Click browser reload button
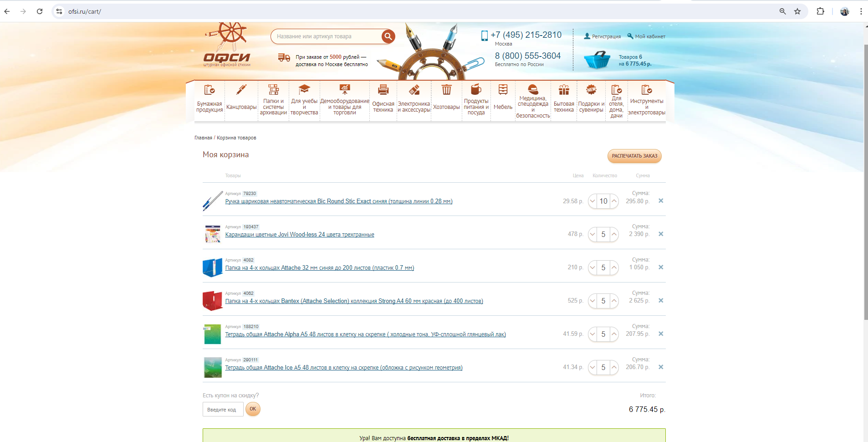The width and height of the screenshot is (868, 442). click(40, 11)
